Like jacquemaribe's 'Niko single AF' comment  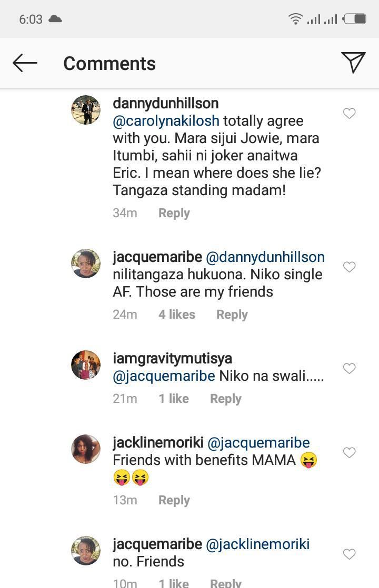[x=349, y=267]
